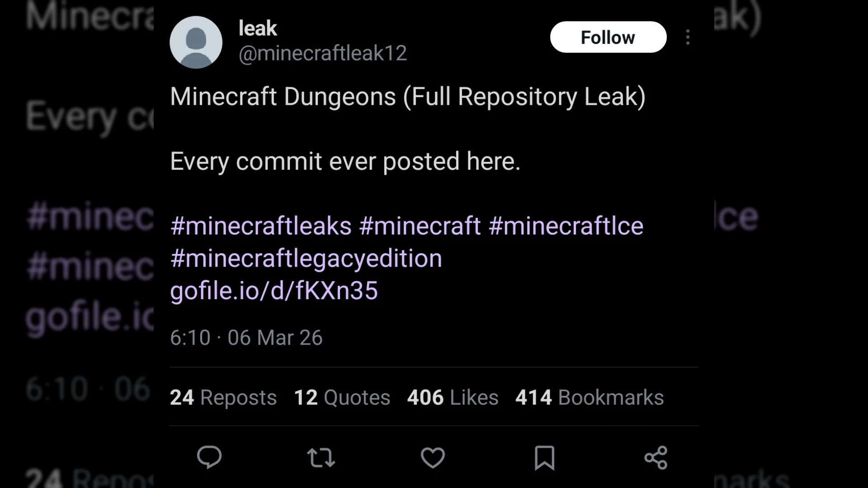The image size is (868, 488).
Task: Expand sharing options
Action: [656, 458]
